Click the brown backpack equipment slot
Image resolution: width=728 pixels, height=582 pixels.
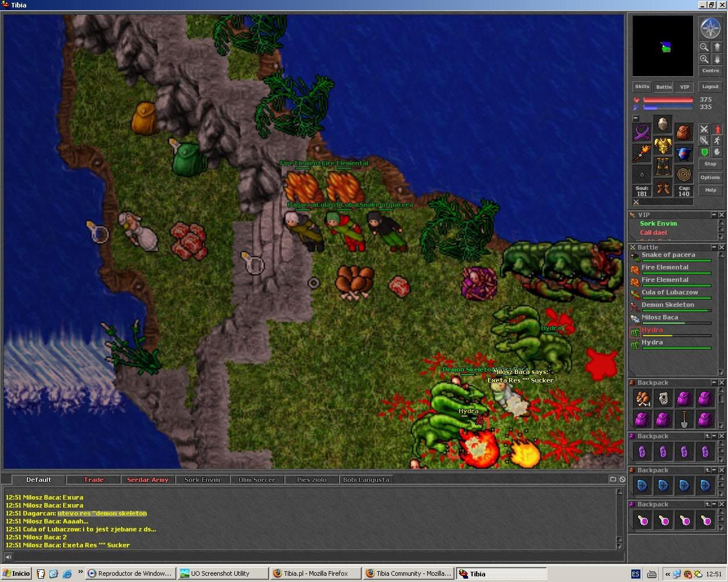tap(684, 132)
